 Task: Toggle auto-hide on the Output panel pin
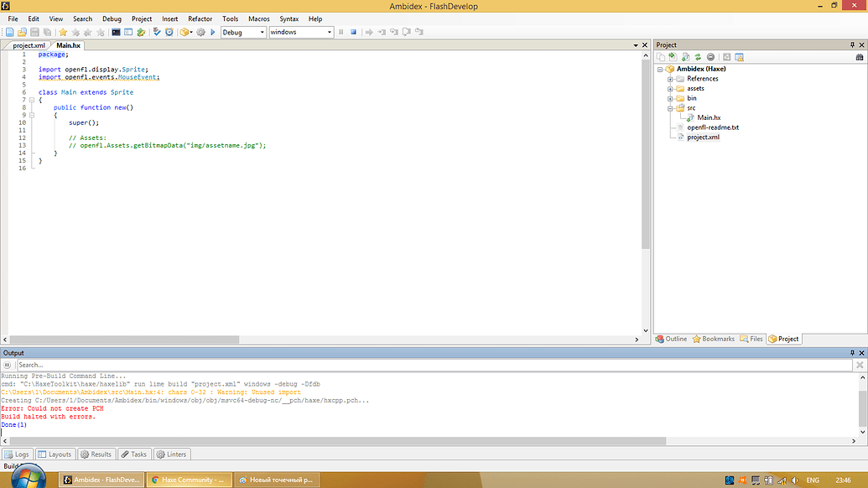[x=852, y=352]
